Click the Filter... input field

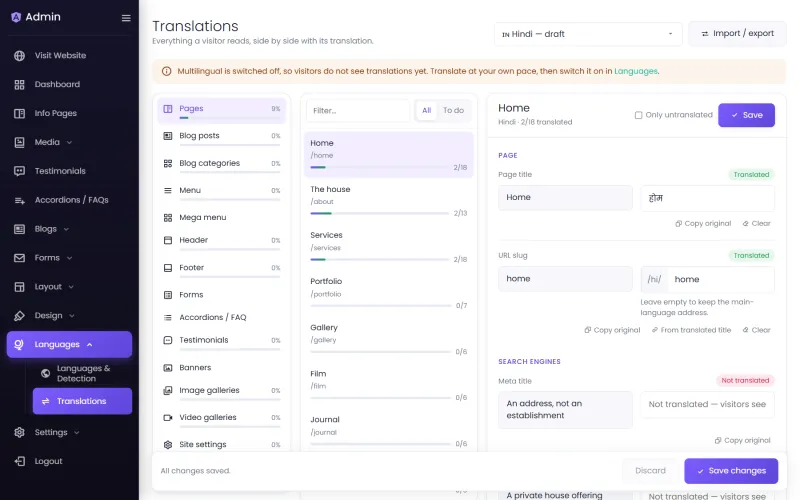pos(358,110)
